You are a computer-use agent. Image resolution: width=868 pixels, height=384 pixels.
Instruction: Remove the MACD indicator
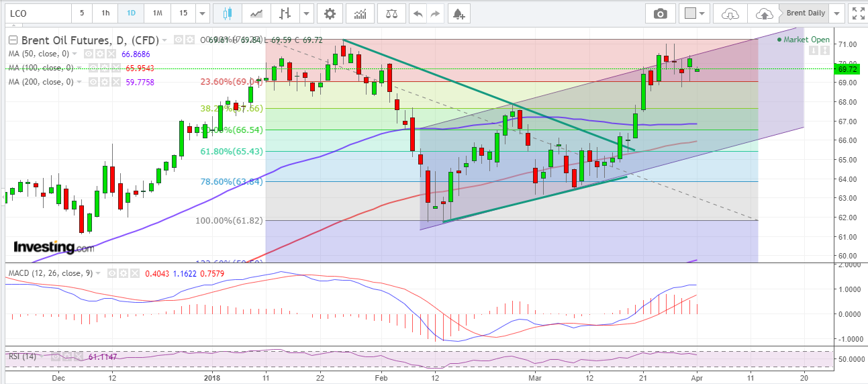135,273
